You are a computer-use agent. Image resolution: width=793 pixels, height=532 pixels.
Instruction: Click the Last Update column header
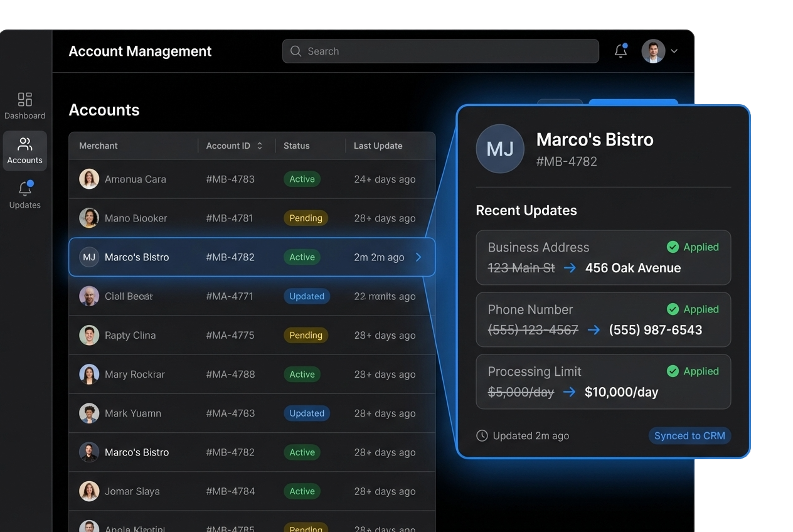click(x=378, y=146)
